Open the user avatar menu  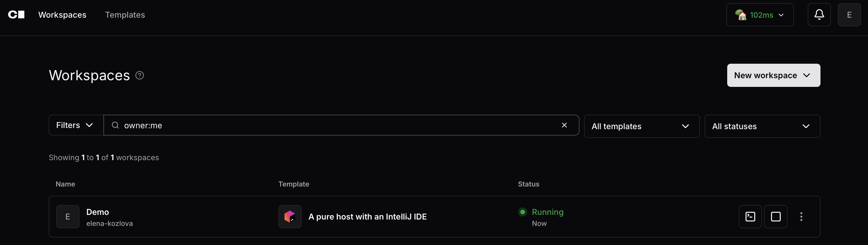coord(849,14)
